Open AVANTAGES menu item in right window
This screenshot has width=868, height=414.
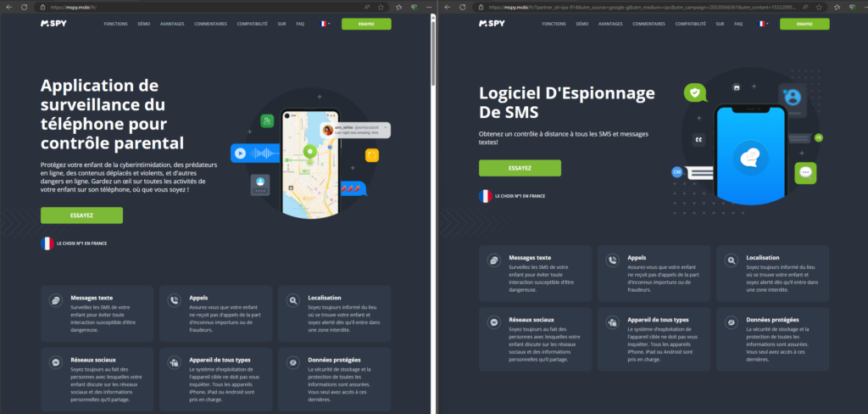(610, 24)
